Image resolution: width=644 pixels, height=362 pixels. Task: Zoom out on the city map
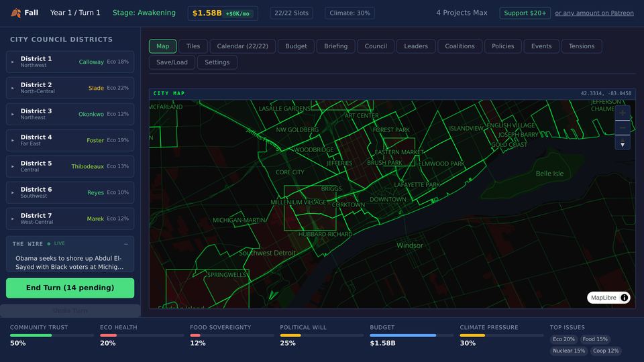pos(623,127)
